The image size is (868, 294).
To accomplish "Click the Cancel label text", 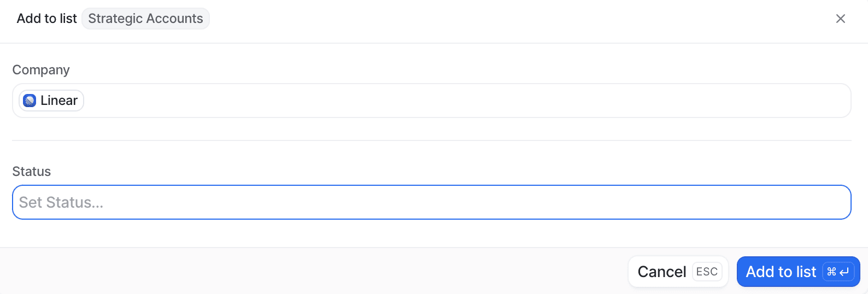I will point(661,272).
